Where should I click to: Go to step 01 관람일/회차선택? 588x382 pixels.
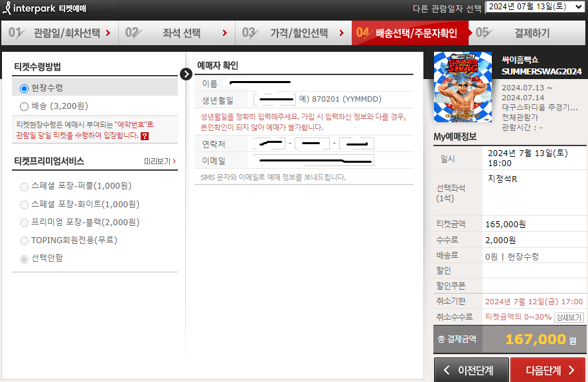point(60,33)
